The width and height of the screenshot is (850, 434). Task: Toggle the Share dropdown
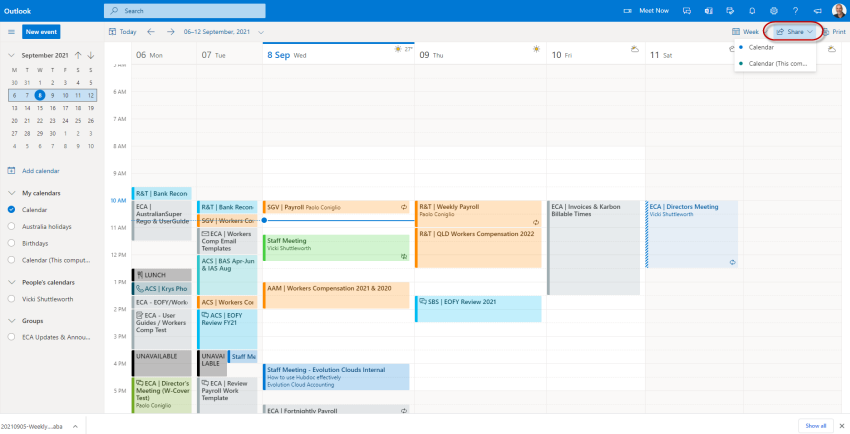794,32
